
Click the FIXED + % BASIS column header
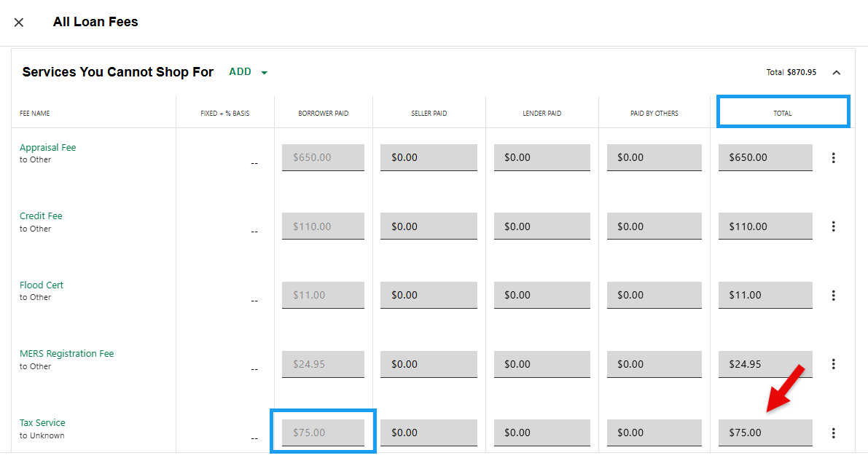point(224,114)
